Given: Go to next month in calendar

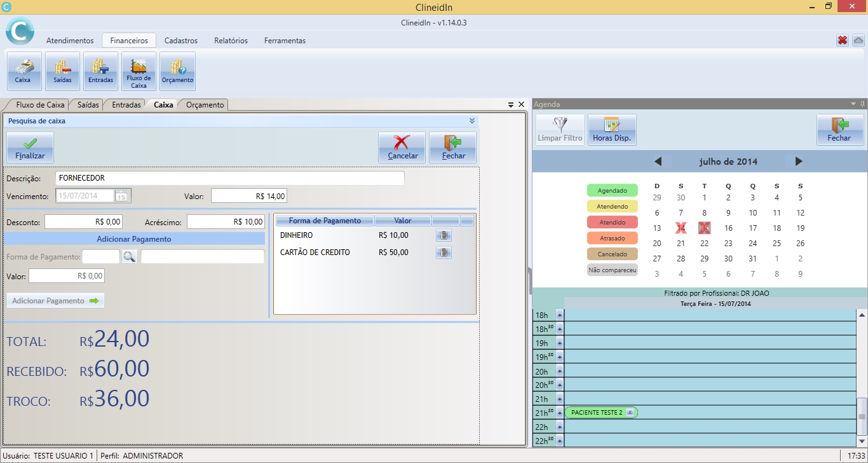Looking at the screenshot, I should (799, 162).
